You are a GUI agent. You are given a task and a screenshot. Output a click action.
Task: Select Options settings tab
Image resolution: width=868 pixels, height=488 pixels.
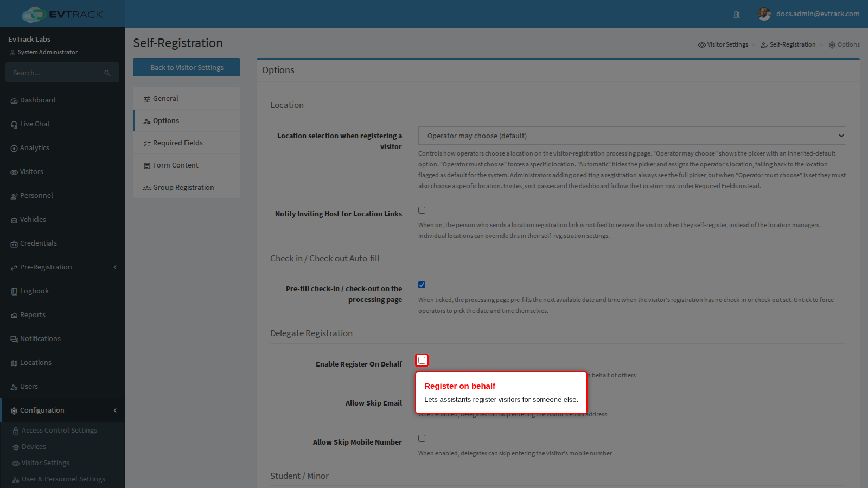coord(187,121)
